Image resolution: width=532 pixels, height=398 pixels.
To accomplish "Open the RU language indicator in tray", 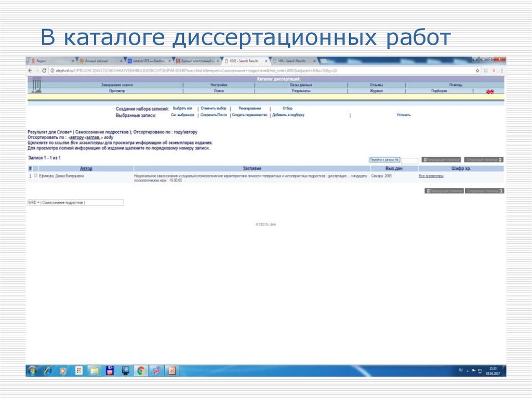I will (460, 370).
